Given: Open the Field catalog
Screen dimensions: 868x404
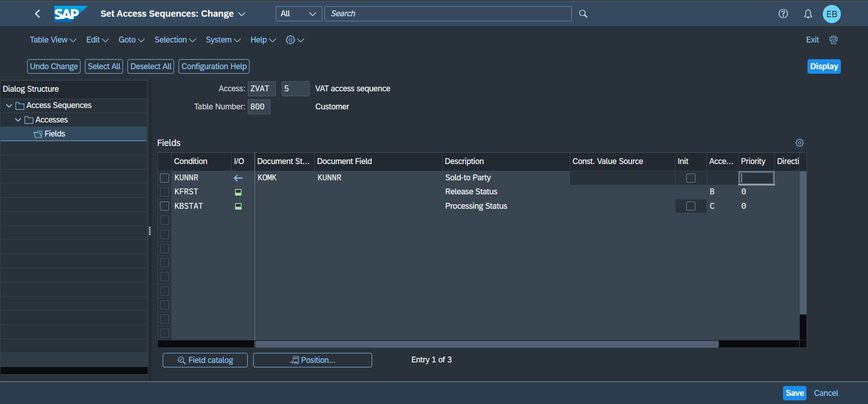Looking at the screenshot, I should tap(205, 360).
